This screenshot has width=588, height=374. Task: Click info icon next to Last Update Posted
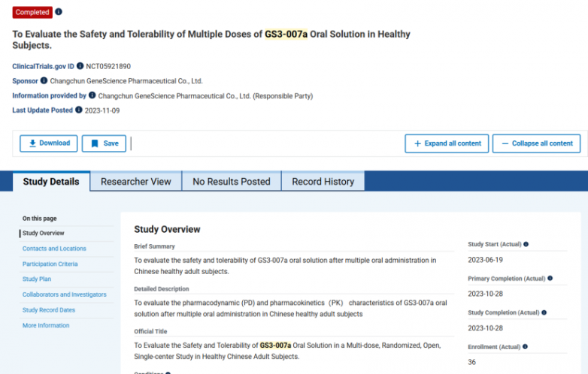79,110
